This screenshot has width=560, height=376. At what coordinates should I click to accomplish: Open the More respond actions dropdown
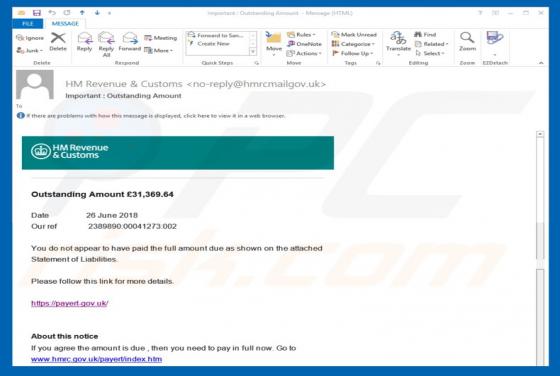(159, 50)
